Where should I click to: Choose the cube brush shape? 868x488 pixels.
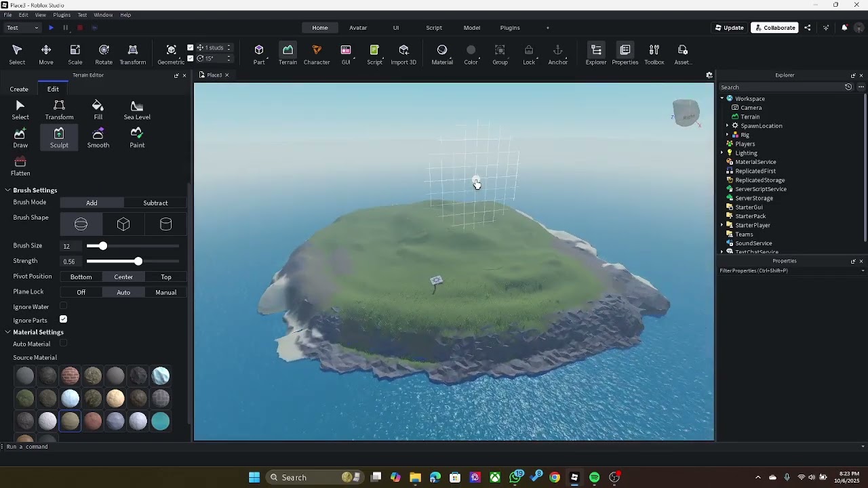[123, 224]
